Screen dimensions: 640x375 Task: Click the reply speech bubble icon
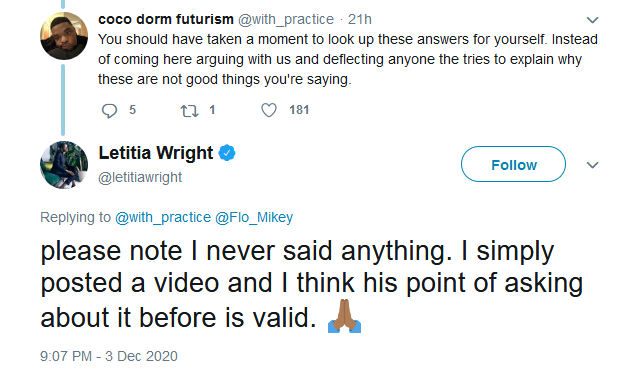click(109, 111)
